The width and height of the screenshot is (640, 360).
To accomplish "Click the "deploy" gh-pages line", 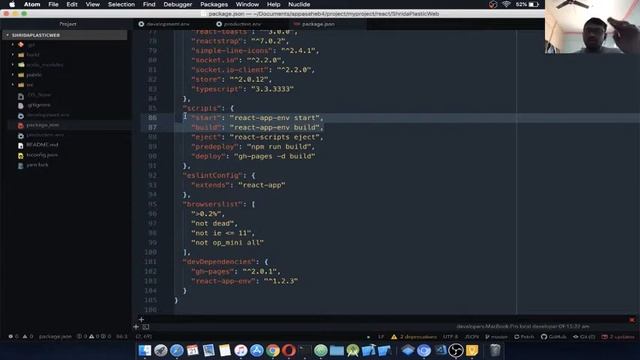I will click(x=253, y=156).
